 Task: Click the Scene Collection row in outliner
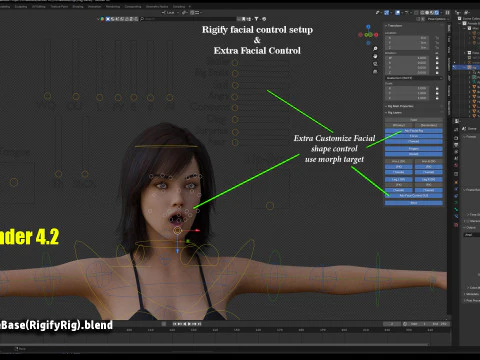(x=469, y=18)
